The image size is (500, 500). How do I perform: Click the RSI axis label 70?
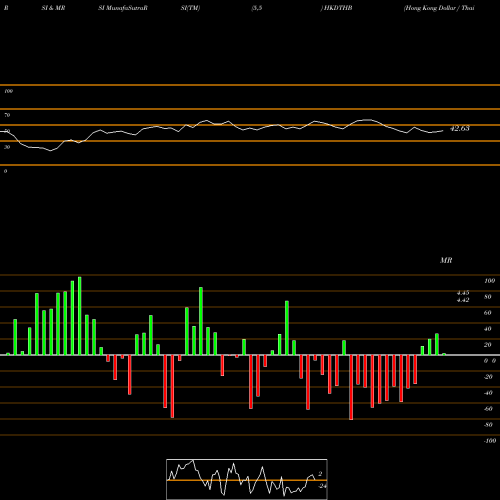pos(7,115)
